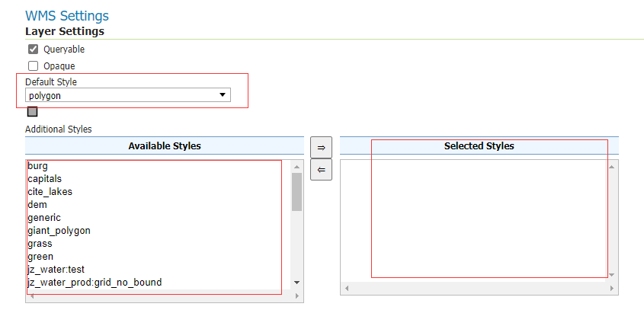
Task: Click Available Styles list scroll up arrow
Action: click(296, 165)
